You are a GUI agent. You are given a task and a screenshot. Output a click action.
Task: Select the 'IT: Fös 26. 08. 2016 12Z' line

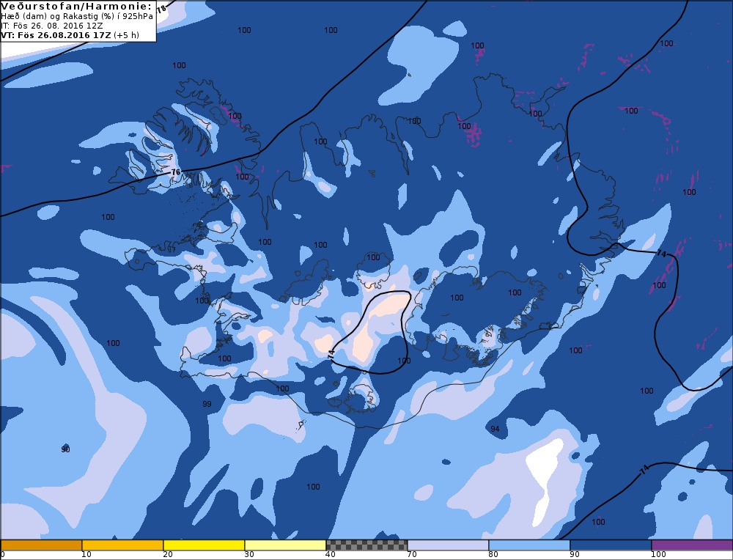point(52,25)
